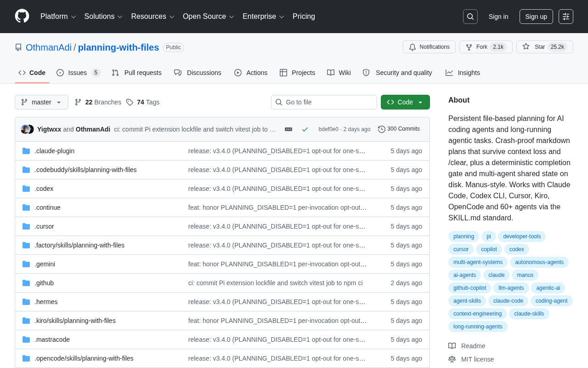The image size is (588, 368).
Task: Open the 300 Commits history
Action: tap(399, 129)
